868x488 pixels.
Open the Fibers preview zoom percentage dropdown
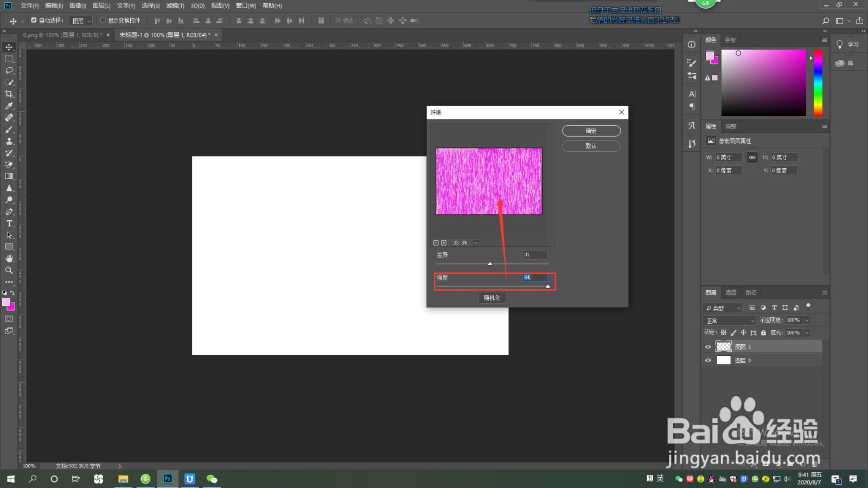point(476,243)
